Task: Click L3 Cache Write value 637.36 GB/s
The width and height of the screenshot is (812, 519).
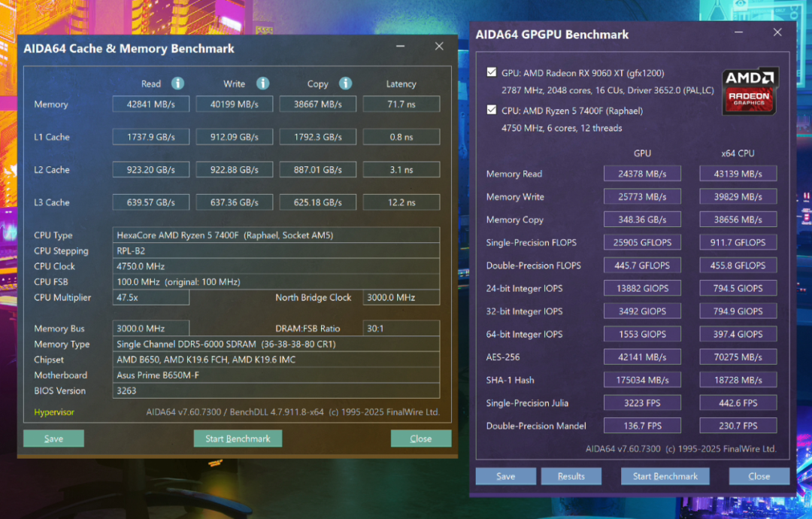Action: pos(234,202)
